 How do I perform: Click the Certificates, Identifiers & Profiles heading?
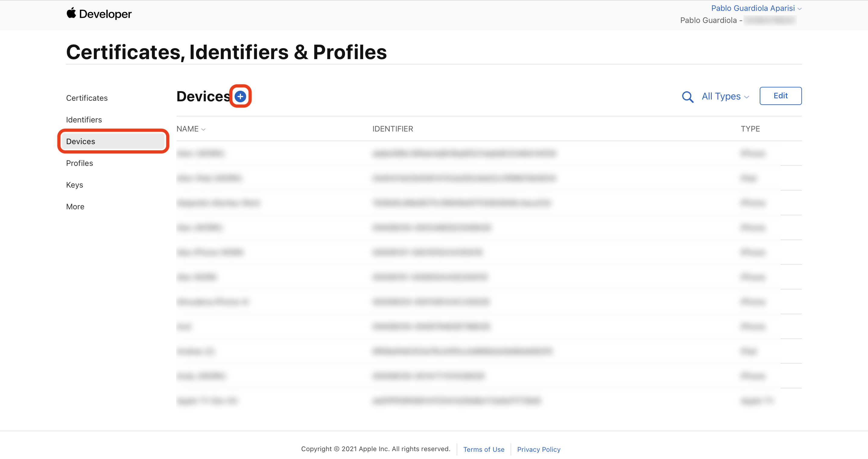227,52
